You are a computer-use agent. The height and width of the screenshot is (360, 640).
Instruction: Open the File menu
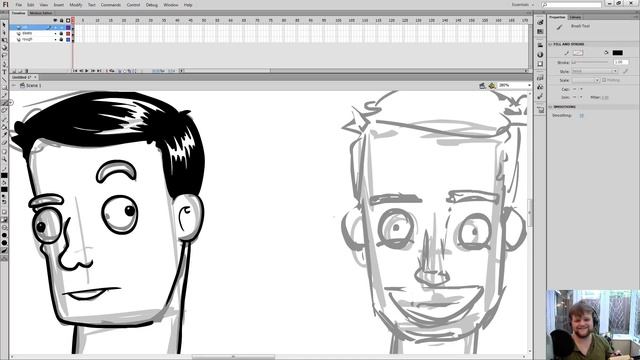[x=19, y=5]
